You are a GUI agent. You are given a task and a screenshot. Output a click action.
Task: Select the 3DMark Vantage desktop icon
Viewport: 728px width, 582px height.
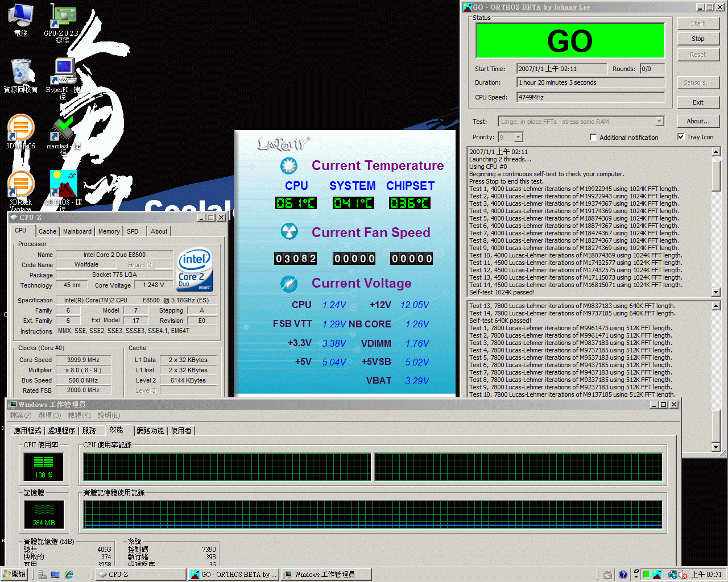pyautogui.click(x=20, y=191)
